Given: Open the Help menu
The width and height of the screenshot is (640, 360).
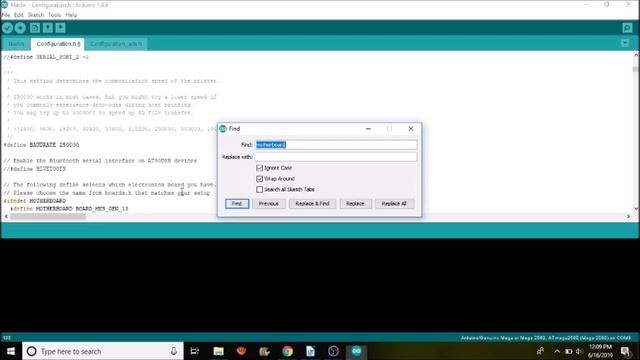Looking at the screenshot, I should coord(71,15).
